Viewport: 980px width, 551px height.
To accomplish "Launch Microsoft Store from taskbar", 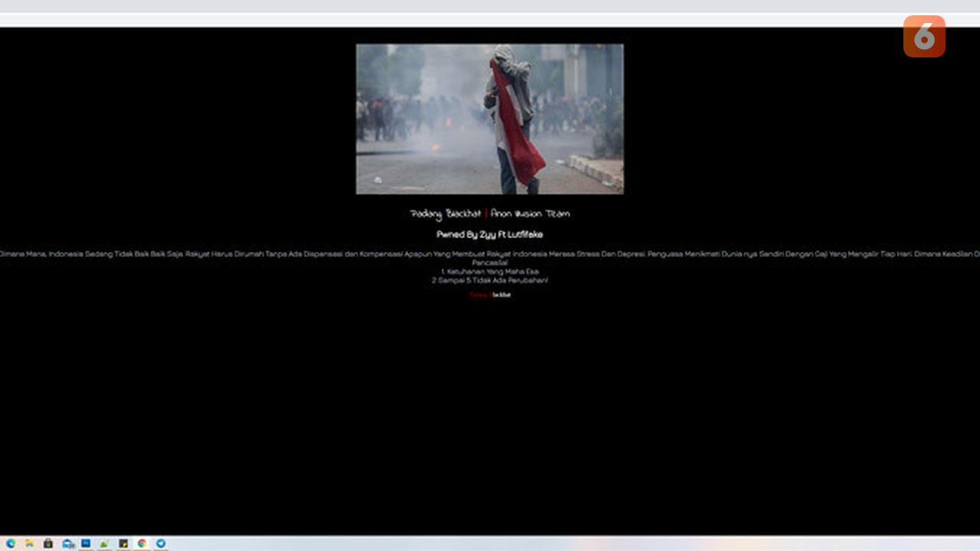I will pos(48,543).
